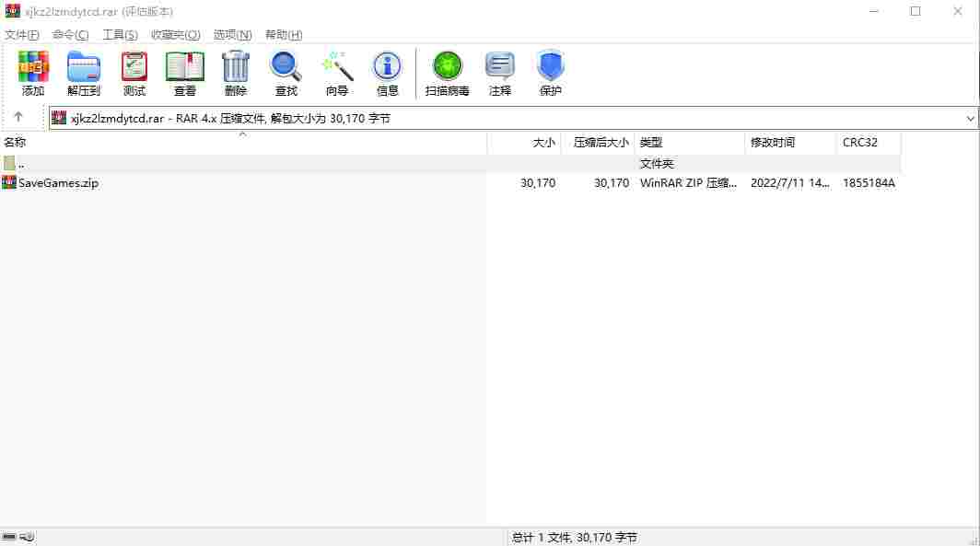The width and height of the screenshot is (980, 546).
Task: Click the 测试 (Test) toolbar icon
Action: [134, 73]
